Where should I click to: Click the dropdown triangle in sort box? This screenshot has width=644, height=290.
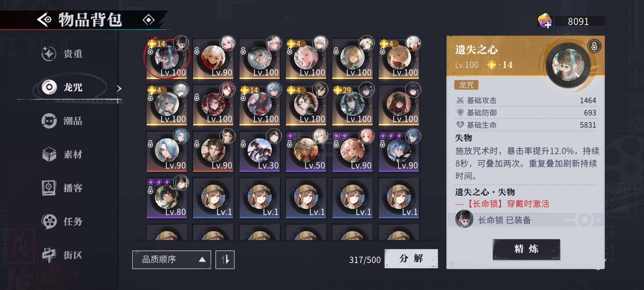[x=202, y=260]
